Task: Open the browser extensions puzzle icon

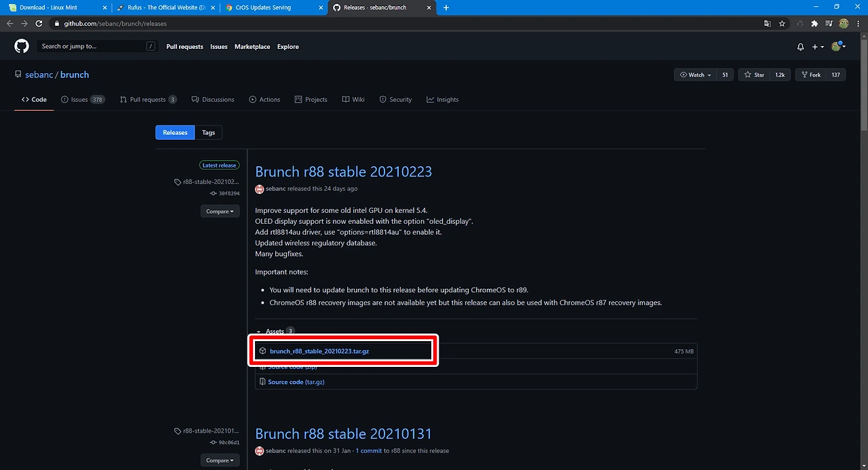Action: 814,23
